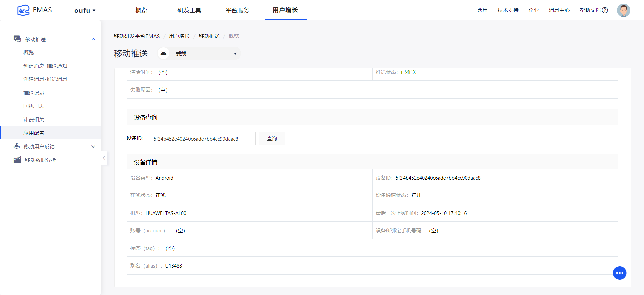
Task: Switch to the 研发工具 top tab
Action: tap(189, 10)
